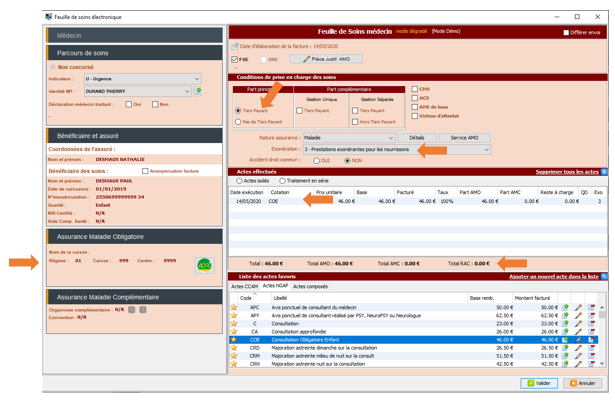Switch to the Actes CCAM tab
Screen dimensions: 615x401
(244, 286)
